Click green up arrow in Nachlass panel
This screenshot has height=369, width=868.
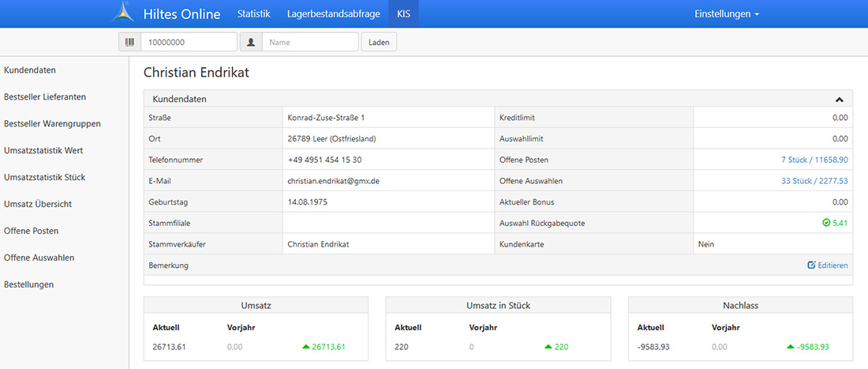coord(791,347)
